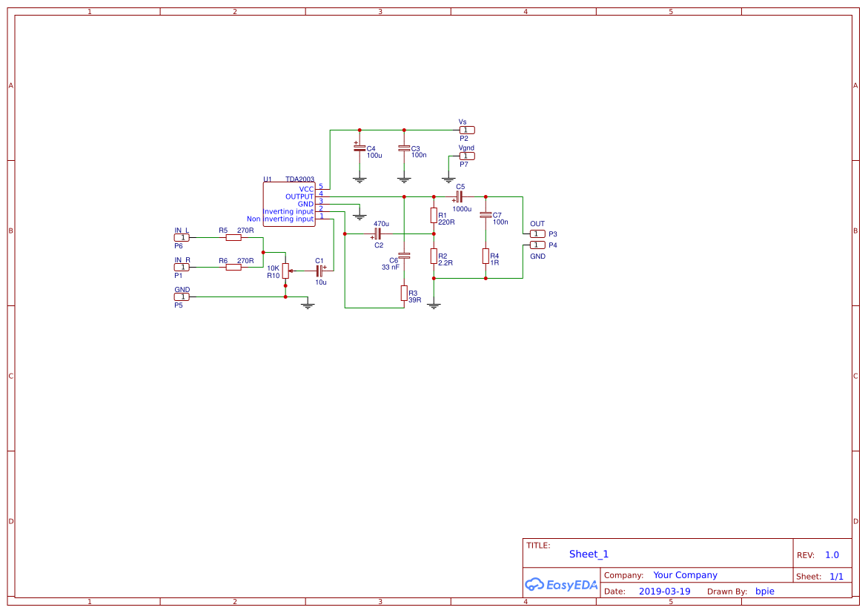Click the Your Company text field

[x=685, y=574]
